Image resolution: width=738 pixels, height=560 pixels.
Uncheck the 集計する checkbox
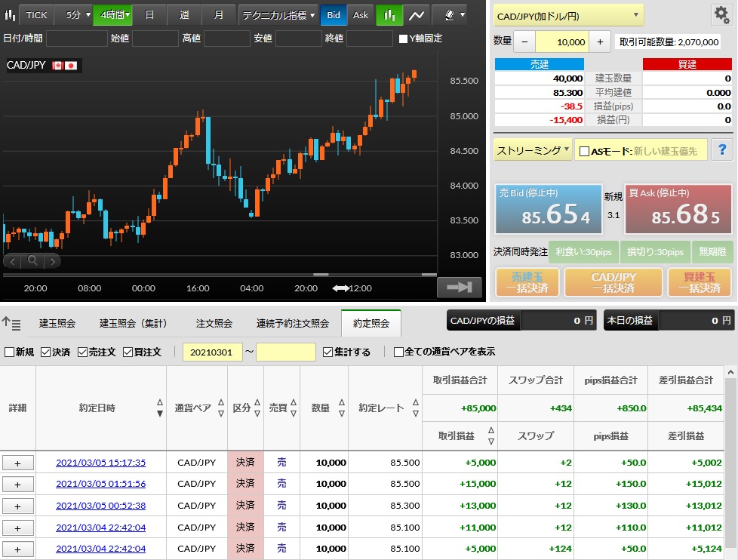[x=328, y=352]
